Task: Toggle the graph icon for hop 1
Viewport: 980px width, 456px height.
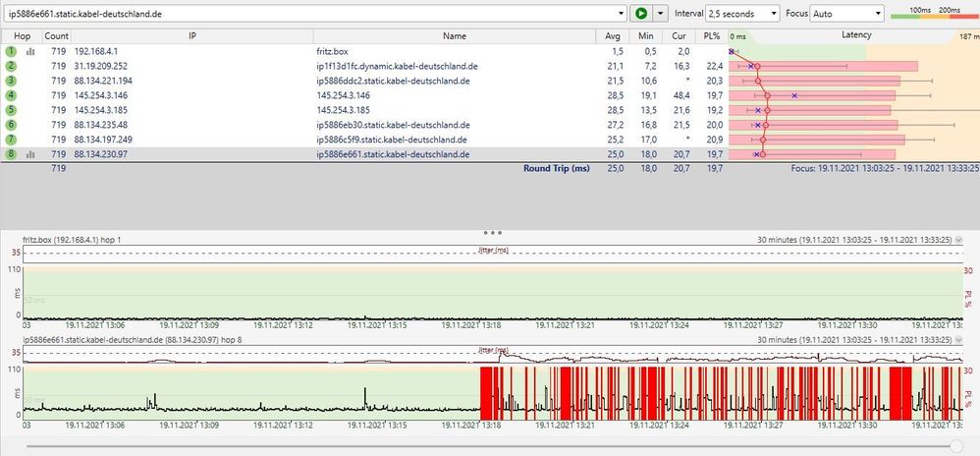Action: pyautogui.click(x=29, y=50)
